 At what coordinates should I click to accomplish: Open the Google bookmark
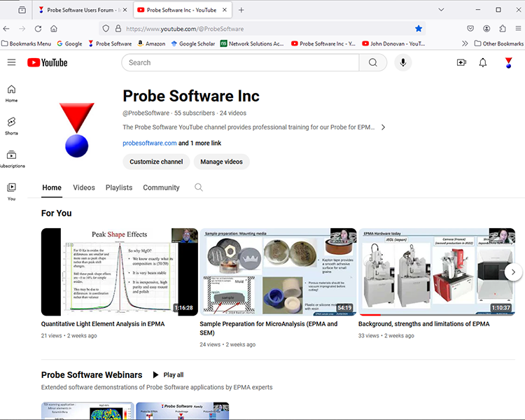point(69,43)
